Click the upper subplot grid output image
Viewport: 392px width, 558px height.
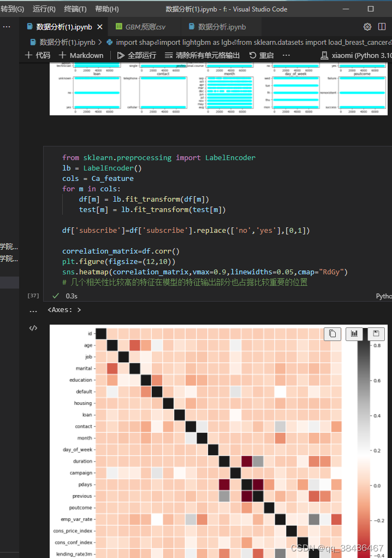click(x=218, y=89)
